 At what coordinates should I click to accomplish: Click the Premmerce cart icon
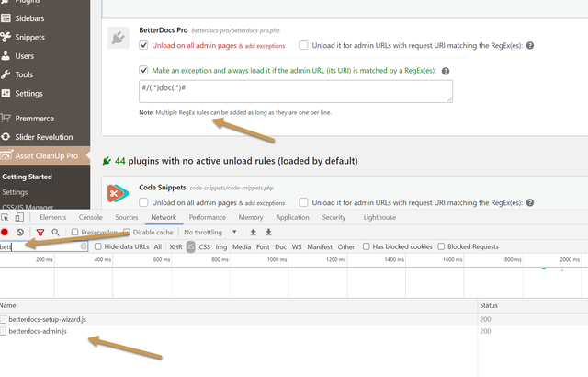6,119
